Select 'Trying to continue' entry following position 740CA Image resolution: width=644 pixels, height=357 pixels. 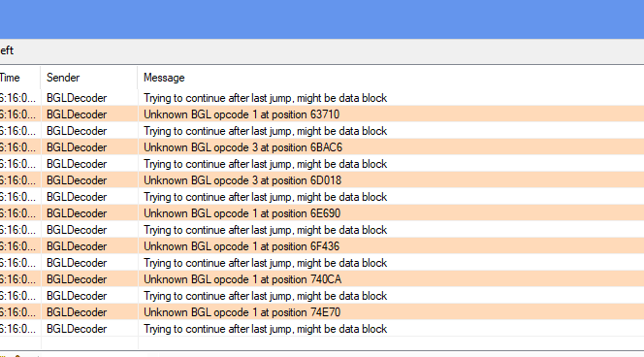click(322, 296)
